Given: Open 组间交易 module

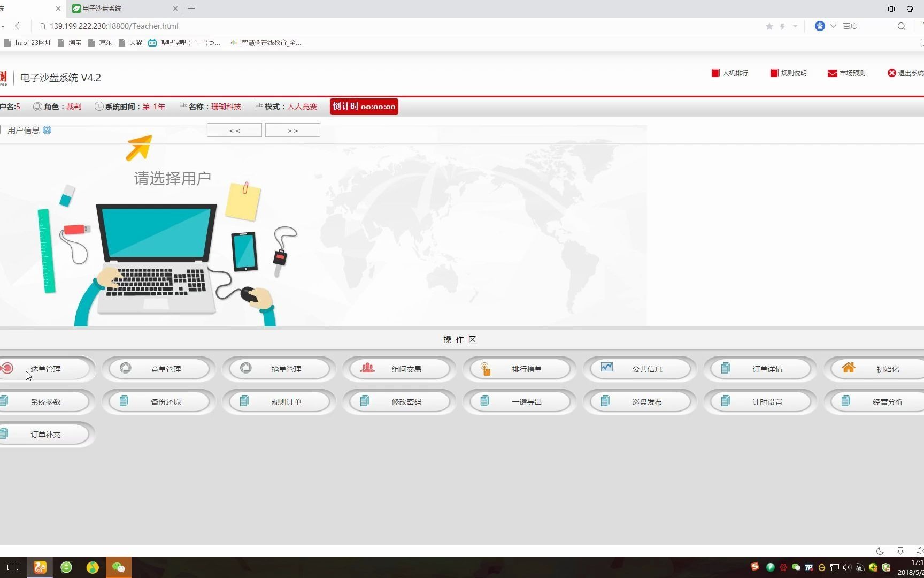Looking at the screenshot, I should pos(399,369).
